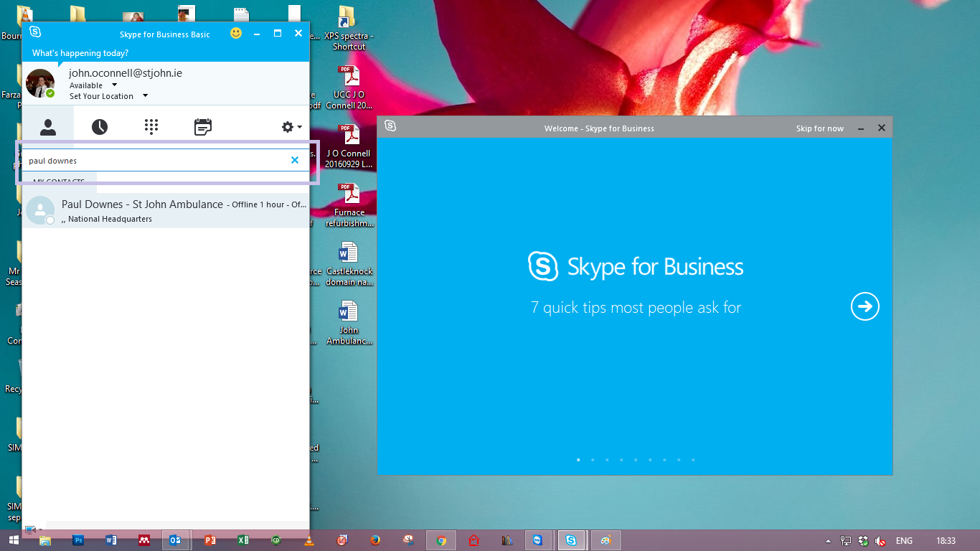This screenshot has width=980, height=551.
Task: Click ENG language indicator
Action: (x=904, y=541)
